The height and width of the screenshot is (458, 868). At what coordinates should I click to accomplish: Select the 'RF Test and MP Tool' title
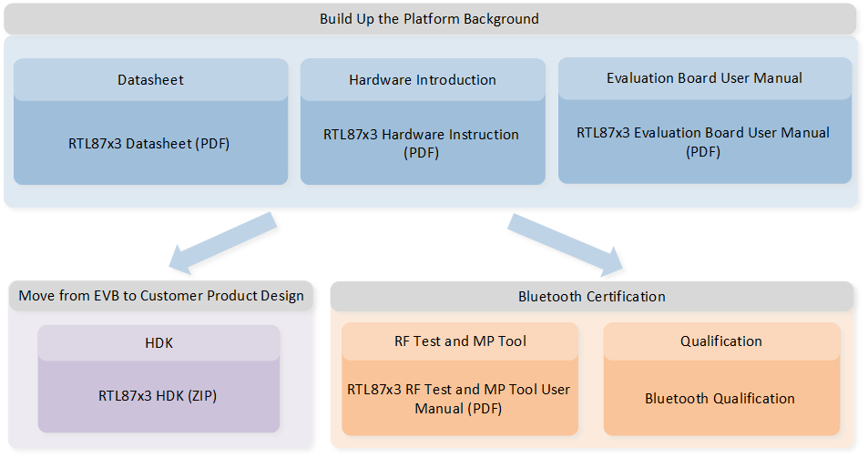click(x=460, y=341)
